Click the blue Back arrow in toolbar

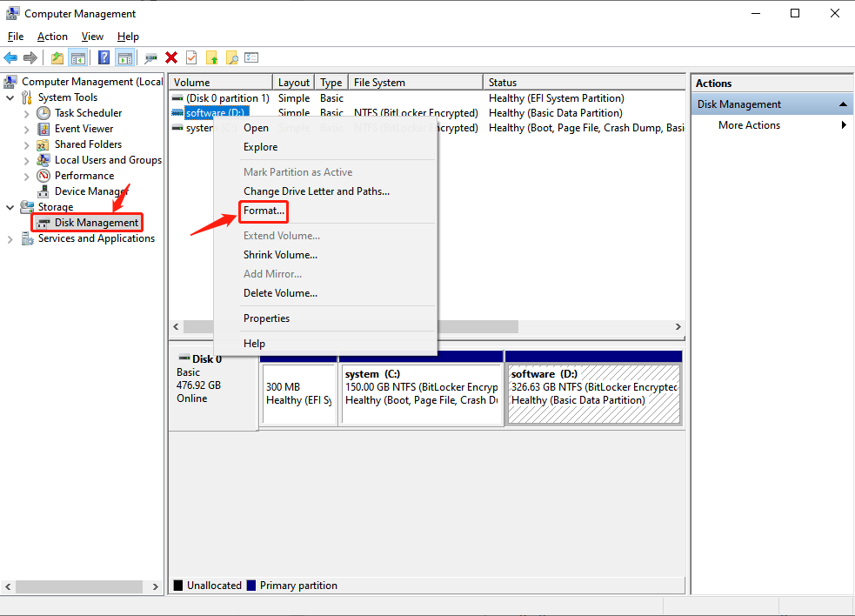(10, 57)
